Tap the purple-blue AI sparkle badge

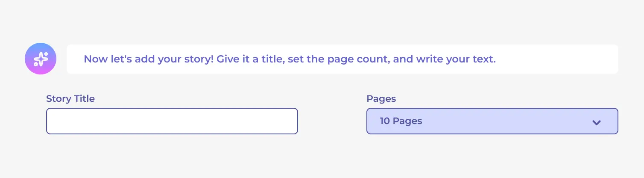coord(41,59)
